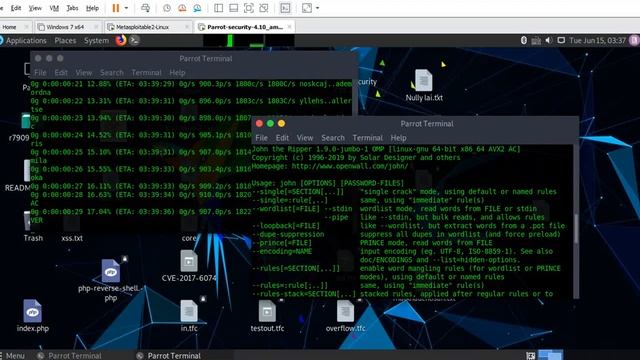Open VMware Tabs menu
Screen dimensions: 640x360
[72, 8]
